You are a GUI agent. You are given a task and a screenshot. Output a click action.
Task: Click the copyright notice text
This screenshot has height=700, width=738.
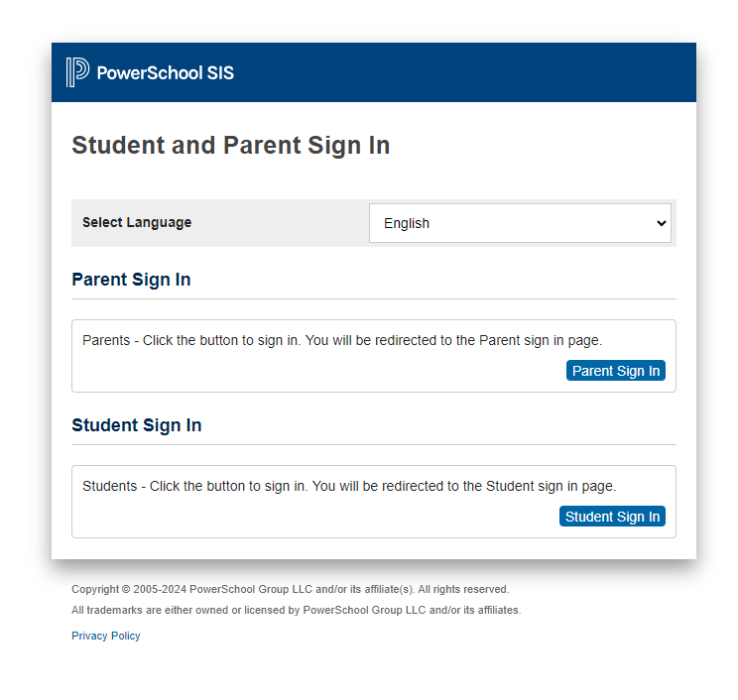pos(290,589)
